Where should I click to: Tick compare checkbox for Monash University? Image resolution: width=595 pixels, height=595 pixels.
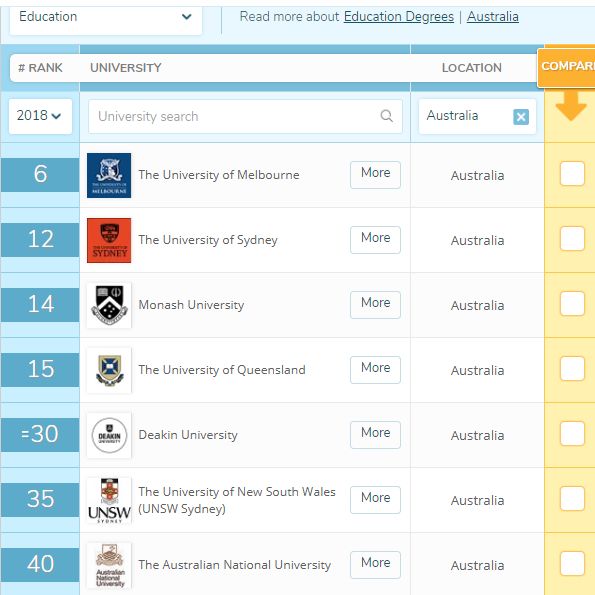coord(572,303)
